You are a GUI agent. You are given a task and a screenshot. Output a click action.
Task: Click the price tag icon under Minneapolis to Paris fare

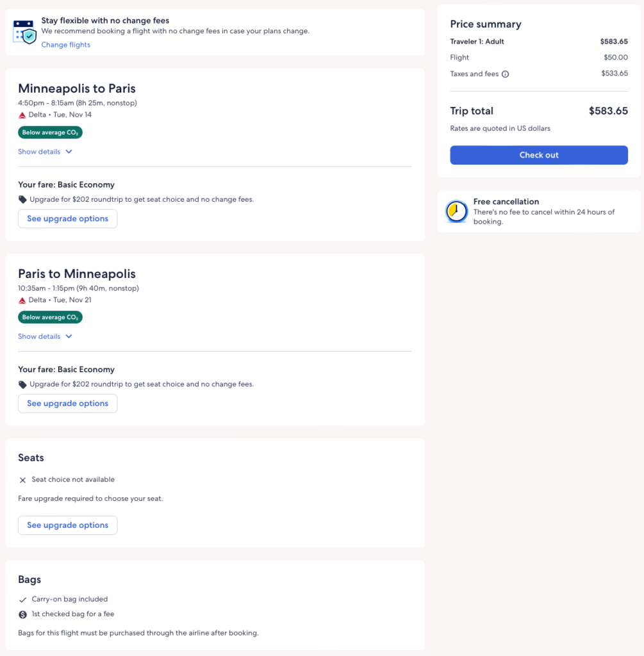click(x=23, y=200)
